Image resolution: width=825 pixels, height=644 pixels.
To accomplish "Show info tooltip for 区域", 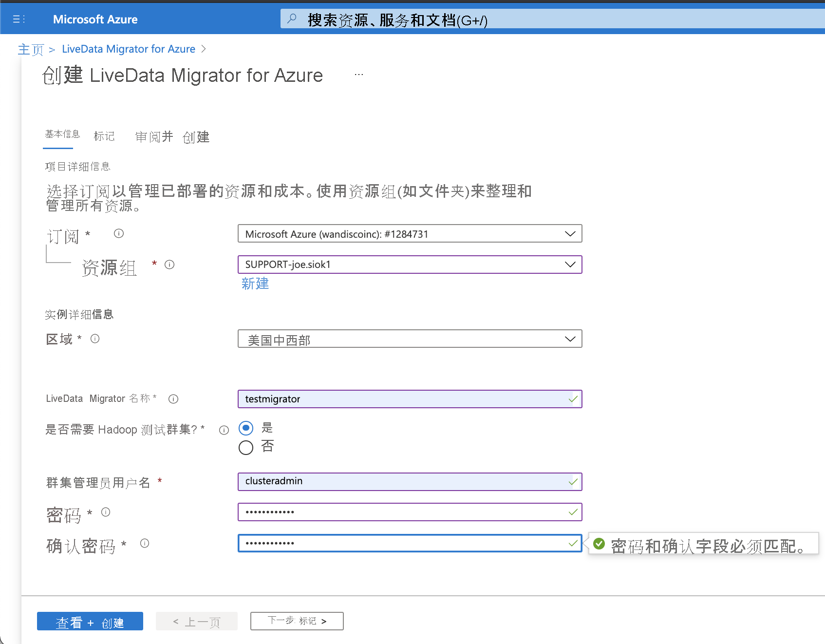I will tap(95, 339).
